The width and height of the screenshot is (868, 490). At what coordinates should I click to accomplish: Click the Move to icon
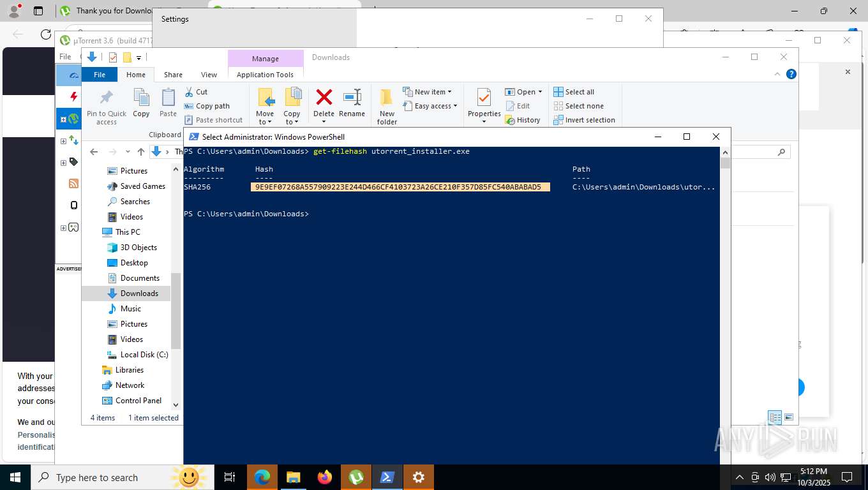click(x=266, y=98)
